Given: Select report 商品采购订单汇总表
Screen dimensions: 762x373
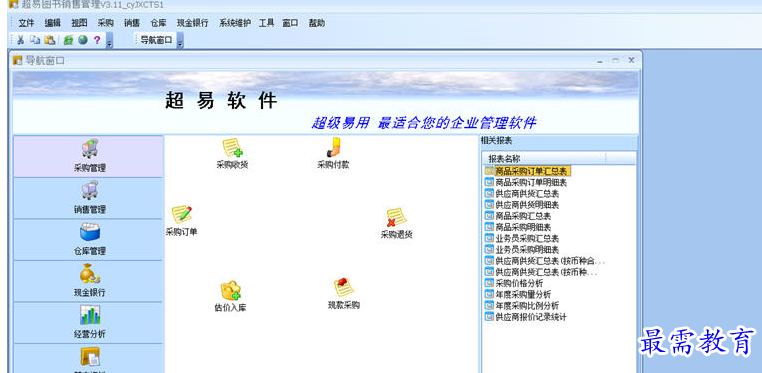Looking at the screenshot, I should (528, 171).
